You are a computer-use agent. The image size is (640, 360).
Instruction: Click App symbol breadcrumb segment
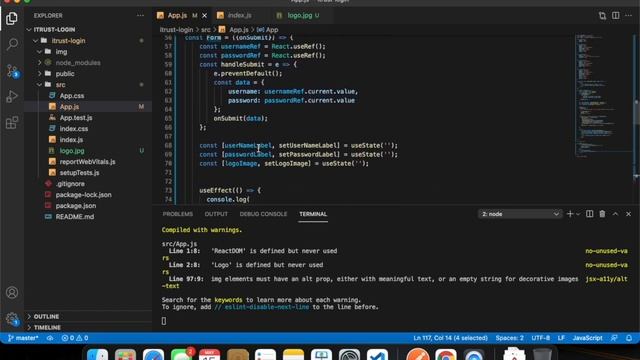click(268, 29)
